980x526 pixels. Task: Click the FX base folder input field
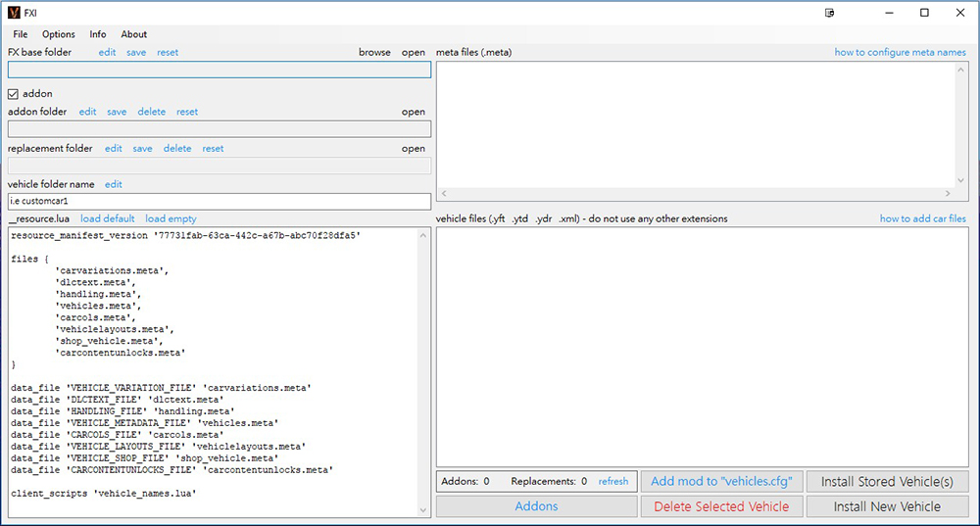pos(219,70)
